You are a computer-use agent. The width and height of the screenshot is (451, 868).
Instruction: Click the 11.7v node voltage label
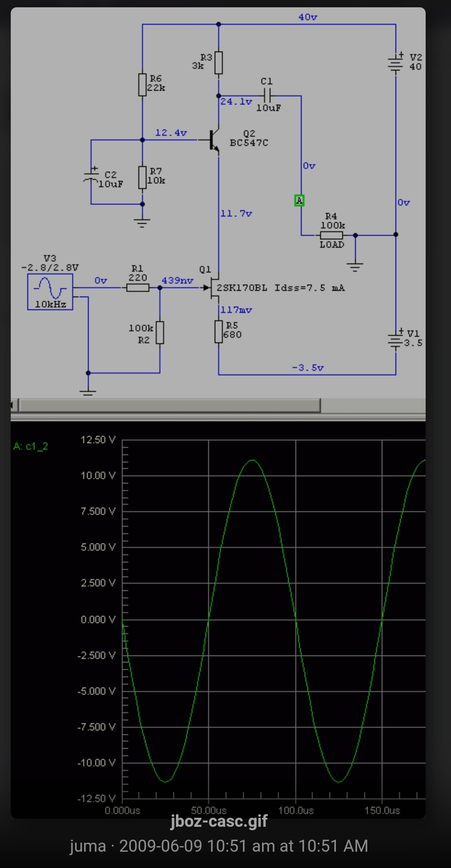pos(236,213)
